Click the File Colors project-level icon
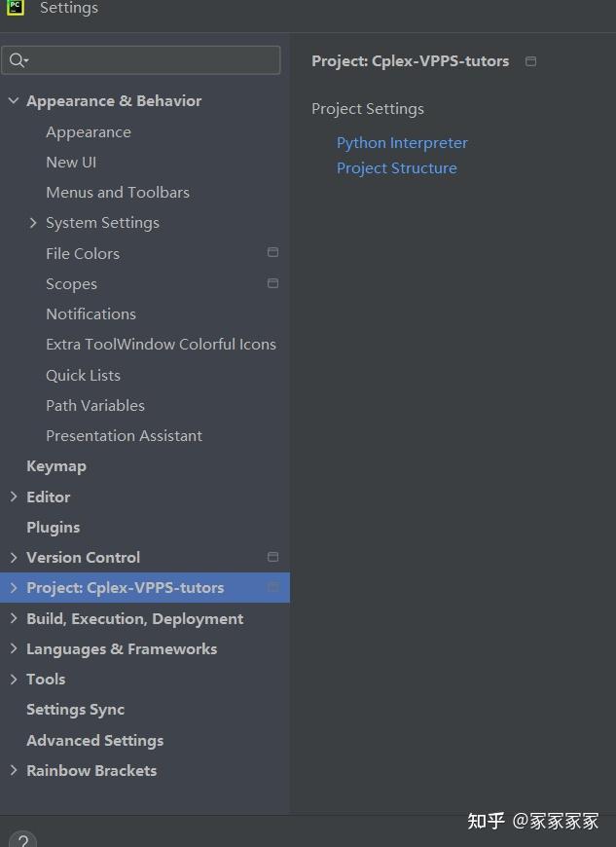This screenshot has width=616, height=847. click(x=272, y=253)
